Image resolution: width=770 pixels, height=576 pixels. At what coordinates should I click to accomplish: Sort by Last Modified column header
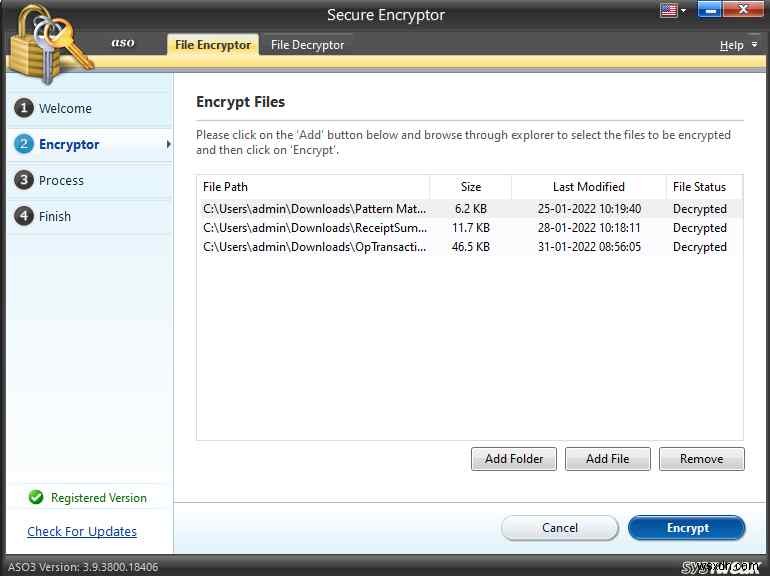click(588, 187)
